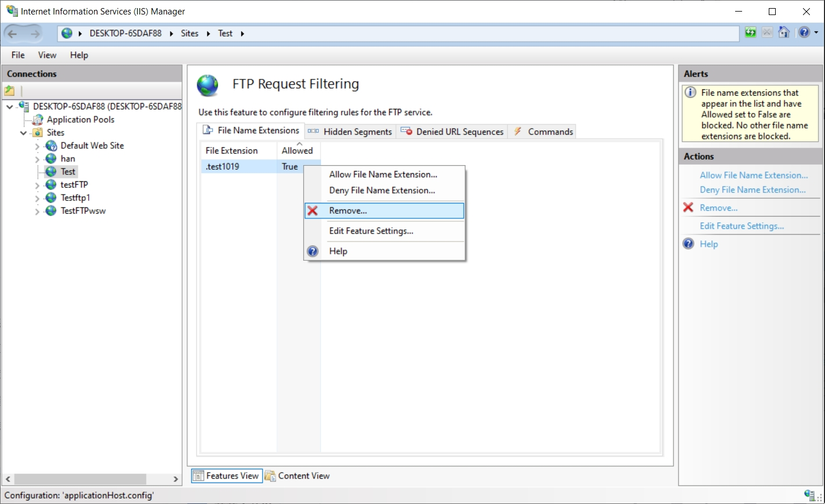Image resolution: width=825 pixels, height=504 pixels.
Task: Choose Deny File Name Extension in context menu
Action: (x=384, y=190)
